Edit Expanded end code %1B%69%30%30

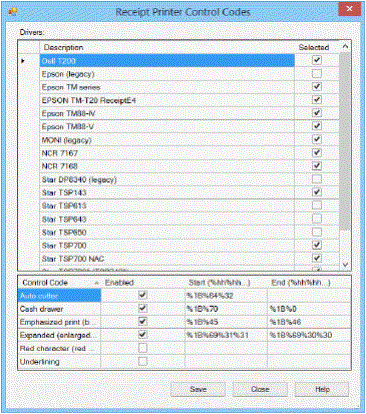click(x=309, y=335)
